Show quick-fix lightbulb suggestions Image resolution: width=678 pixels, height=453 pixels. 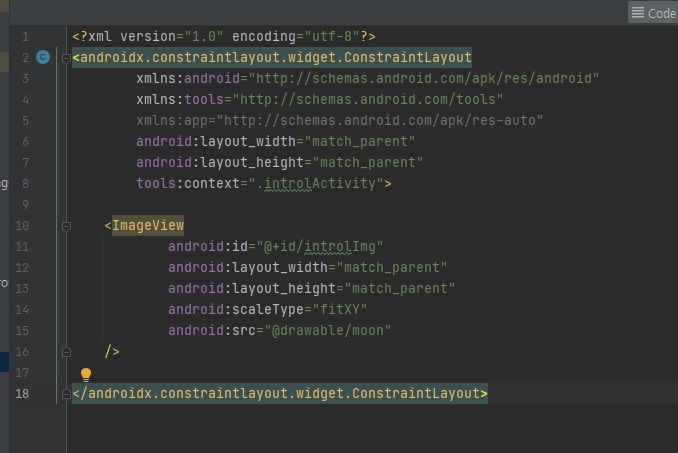(86, 374)
